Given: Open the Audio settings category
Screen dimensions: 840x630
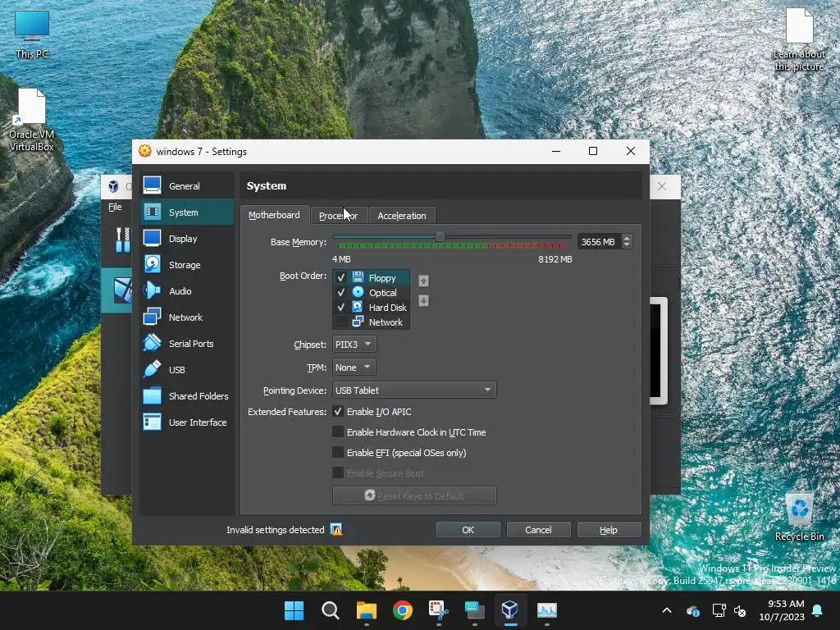Looking at the screenshot, I should (187, 291).
